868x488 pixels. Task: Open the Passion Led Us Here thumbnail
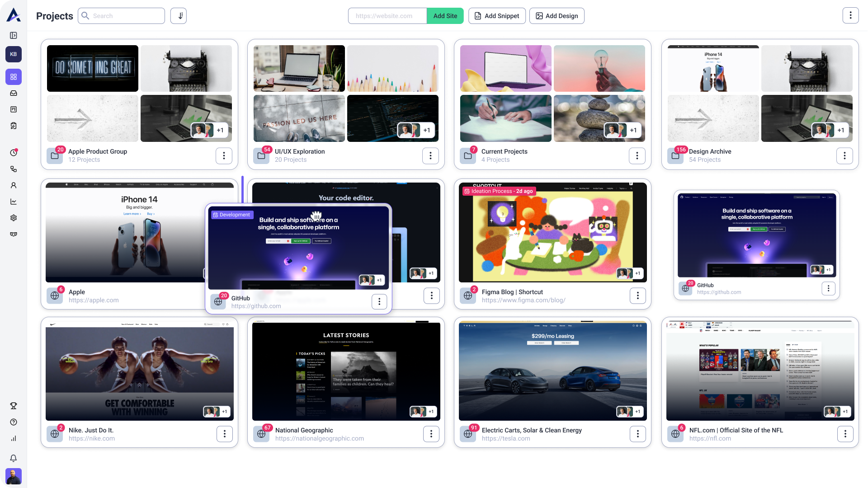pos(299,118)
